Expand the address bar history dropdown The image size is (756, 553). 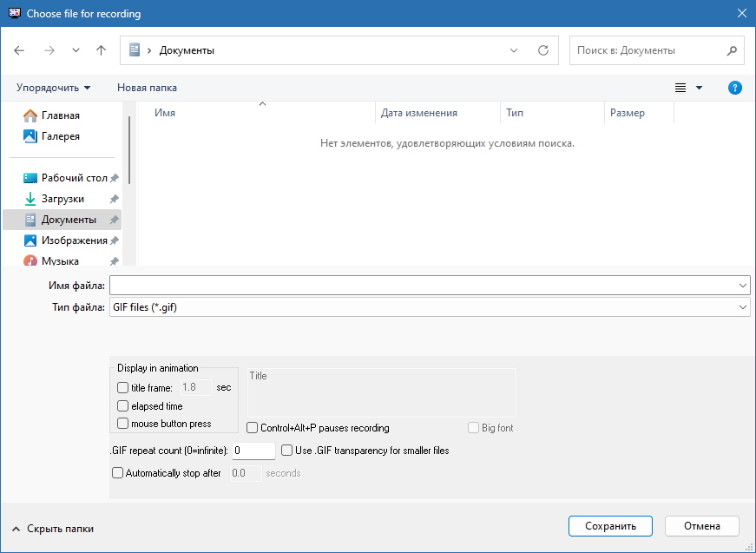(x=514, y=50)
